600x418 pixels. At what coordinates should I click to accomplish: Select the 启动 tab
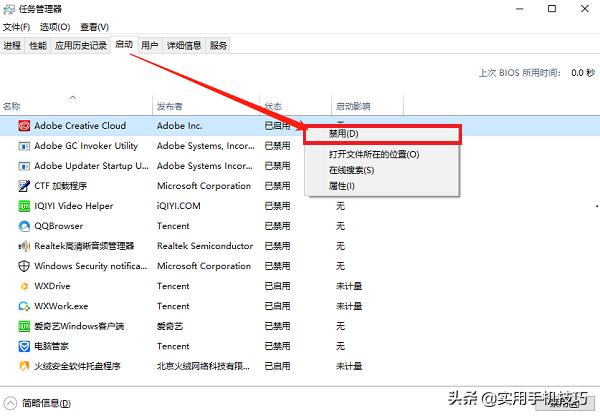click(124, 45)
